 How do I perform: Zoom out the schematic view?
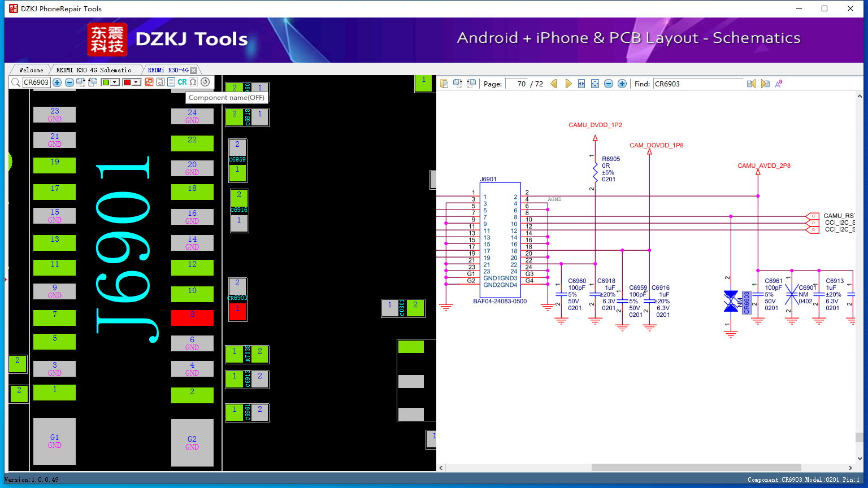pyautogui.click(x=609, y=84)
